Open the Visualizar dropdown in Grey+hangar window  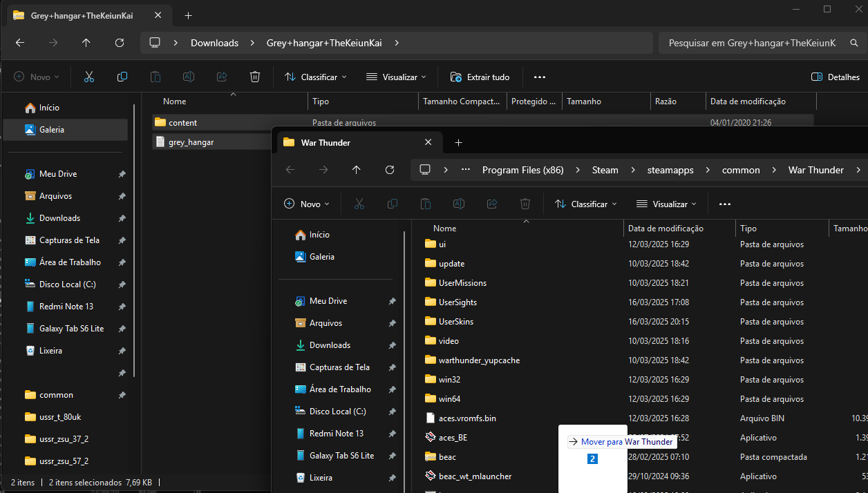(x=396, y=77)
